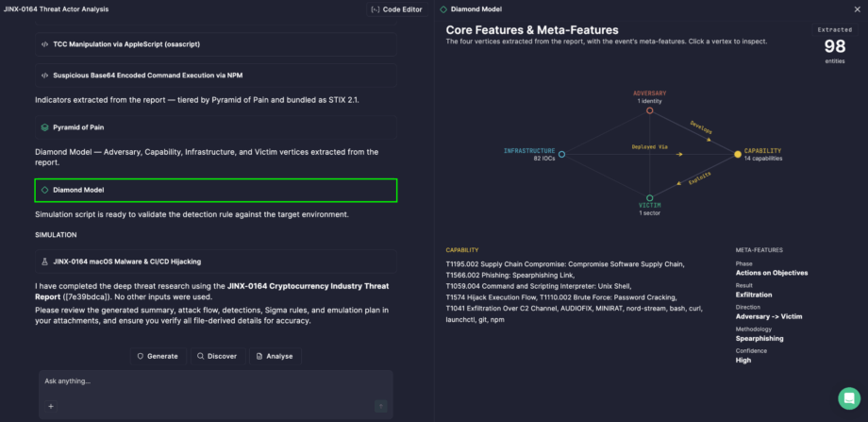Click the send arrow icon
868x422 pixels.
[381, 407]
